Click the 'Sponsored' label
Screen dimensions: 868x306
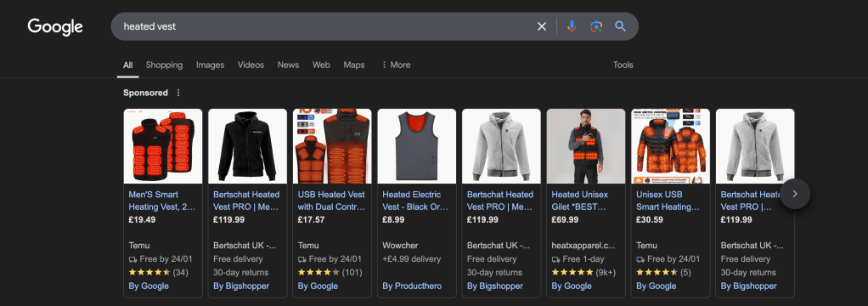pyautogui.click(x=145, y=93)
